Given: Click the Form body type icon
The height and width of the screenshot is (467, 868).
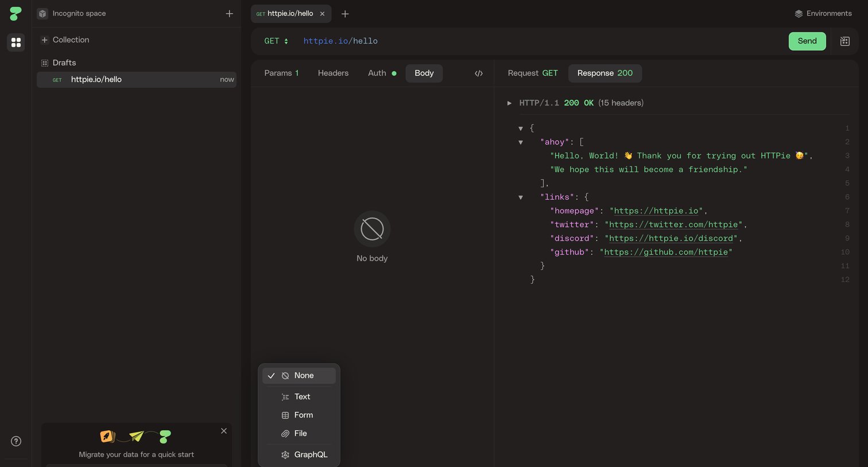Looking at the screenshot, I should coord(285,415).
